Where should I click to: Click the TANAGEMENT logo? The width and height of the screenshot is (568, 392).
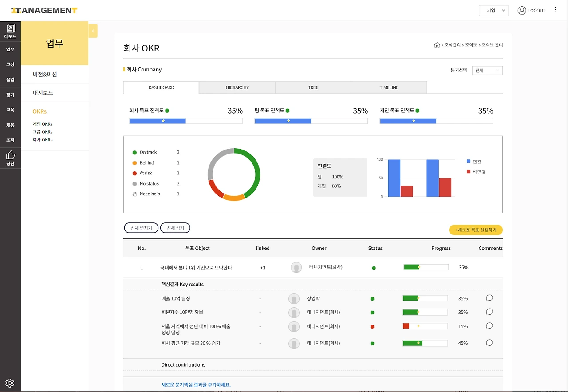44,10
